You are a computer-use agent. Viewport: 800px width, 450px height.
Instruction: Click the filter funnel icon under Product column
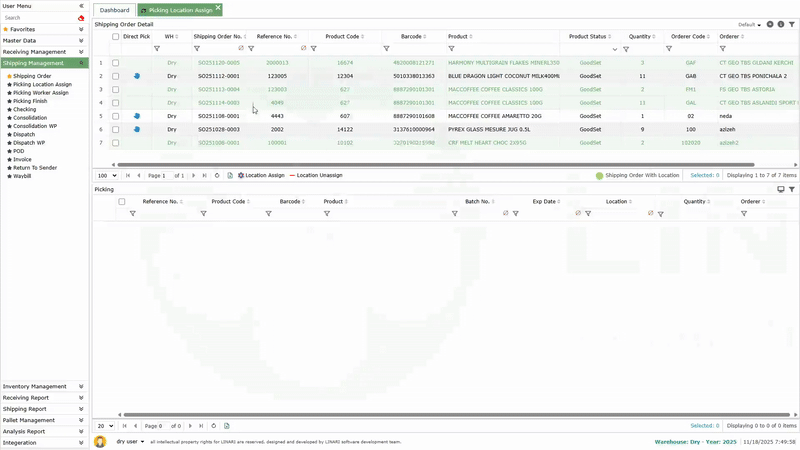pyautogui.click(x=451, y=48)
